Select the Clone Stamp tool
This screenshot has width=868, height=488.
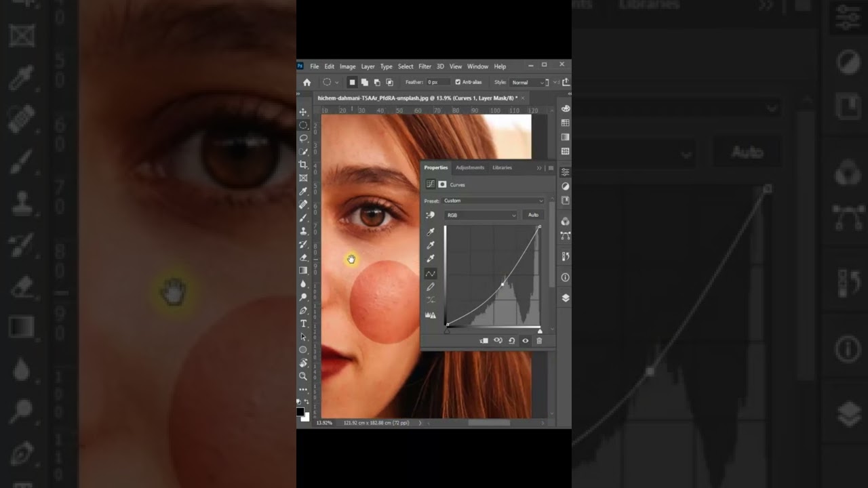coord(303,230)
